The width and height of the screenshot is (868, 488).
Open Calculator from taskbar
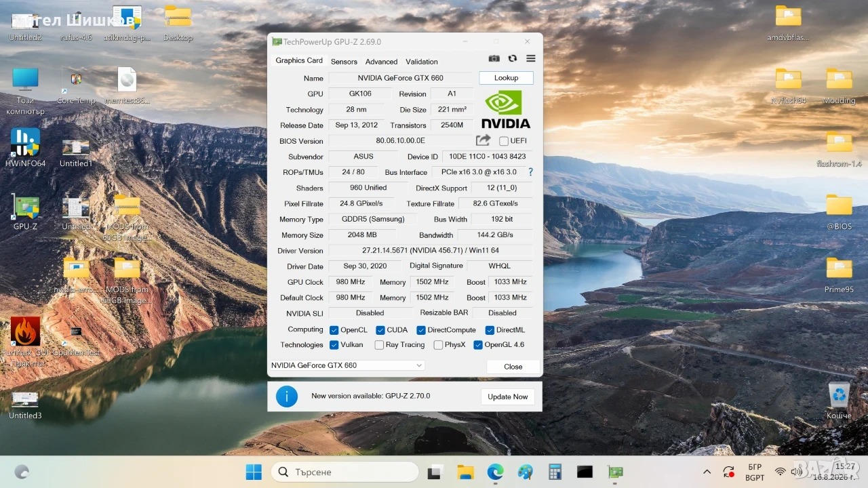[x=555, y=472]
